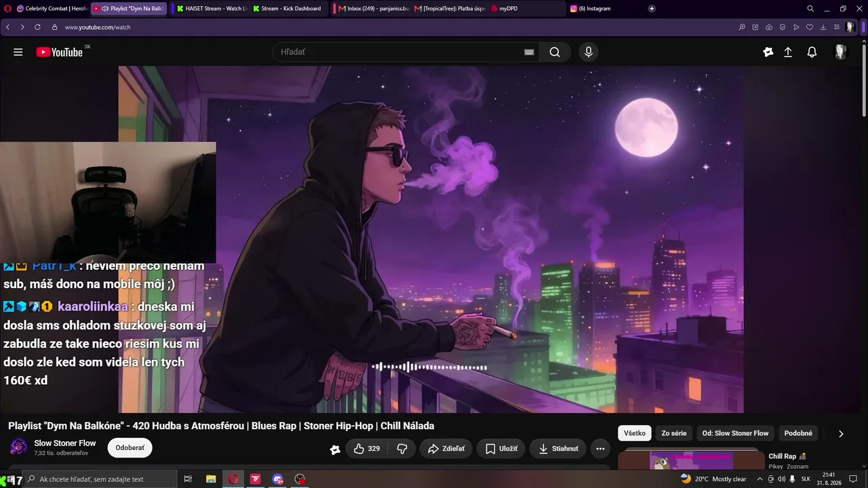Select the Podobné filter chip
The image size is (868, 488).
(798, 433)
